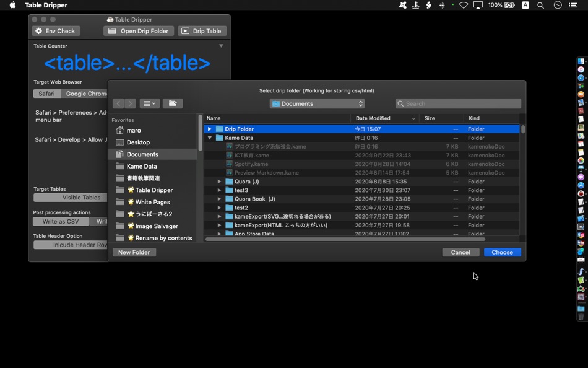
Task: Select Kame Data in Favorites sidebar
Action: (154, 167)
